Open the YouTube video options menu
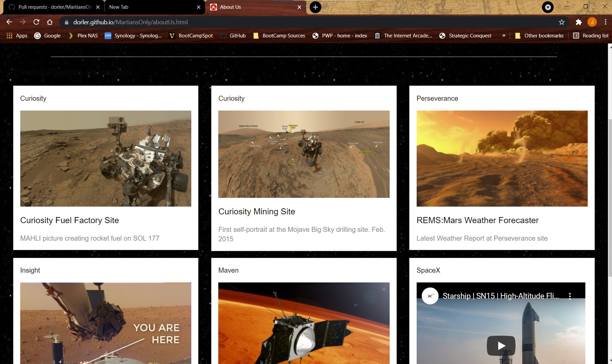 [x=570, y=296]
